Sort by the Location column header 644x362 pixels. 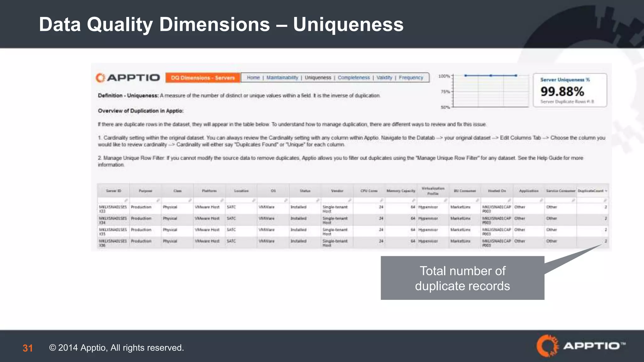tap(241, 191)
